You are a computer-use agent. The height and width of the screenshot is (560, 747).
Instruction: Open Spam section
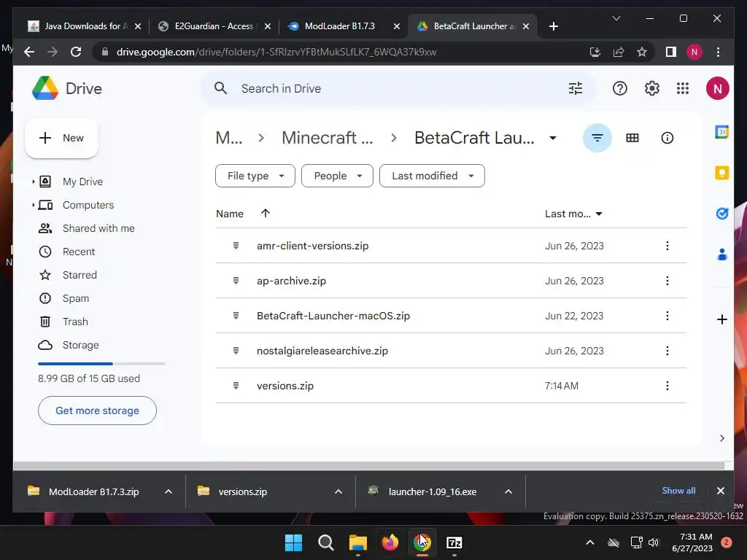tap(76, 298)
